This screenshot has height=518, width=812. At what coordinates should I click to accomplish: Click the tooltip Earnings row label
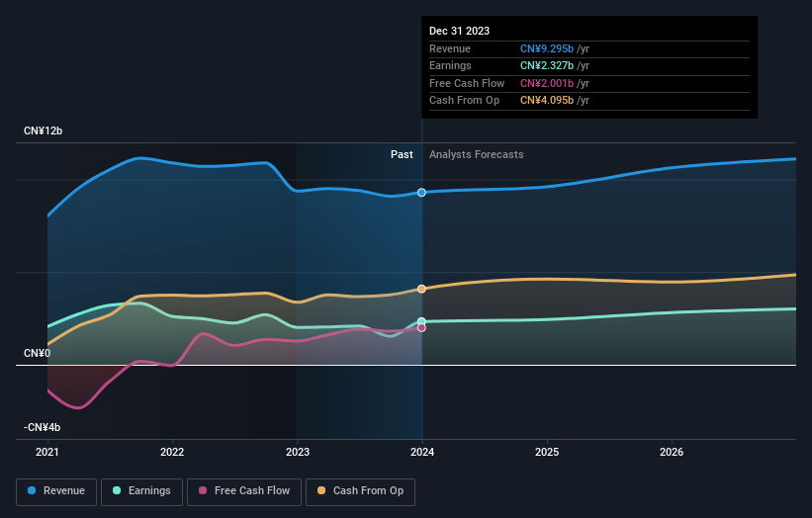[450, 65]
